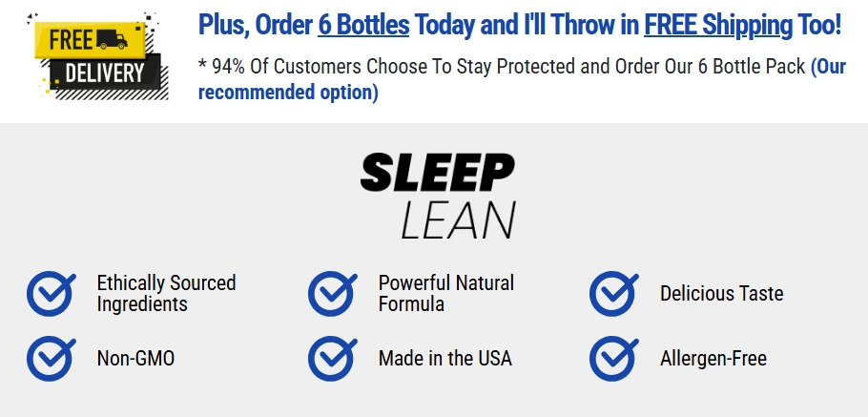This screenshot has height=417, width=868.
Task: Click the "LEAN" word in the logo
Action: [458, 219]
